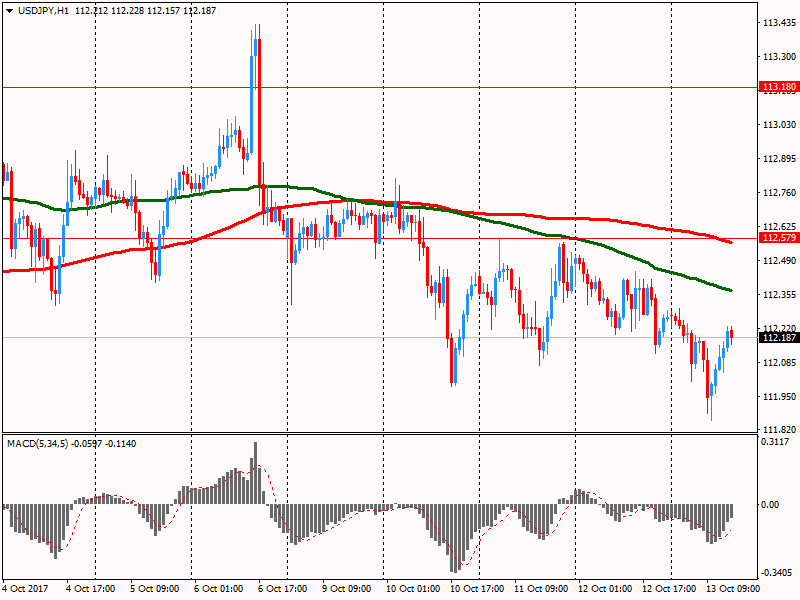Click the 12 Oct 17:00 time label
Screen dimensions: 800x600
click(x=669, y=589)
